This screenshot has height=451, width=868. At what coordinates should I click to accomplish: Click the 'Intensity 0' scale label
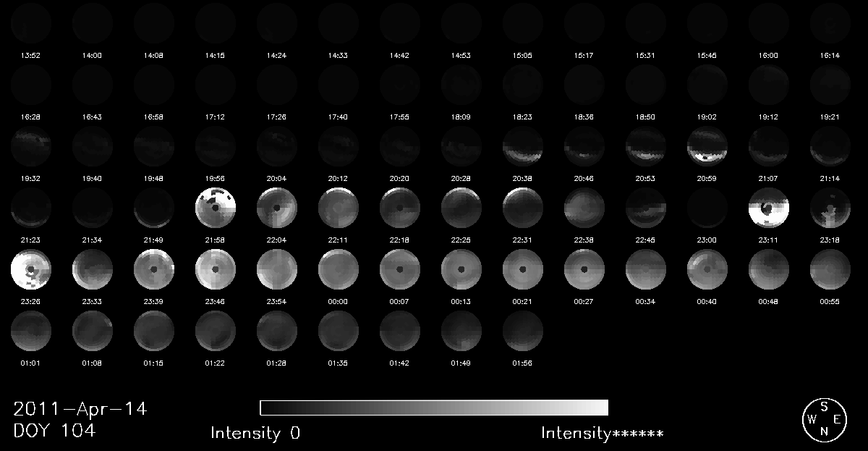click(255, 434)
